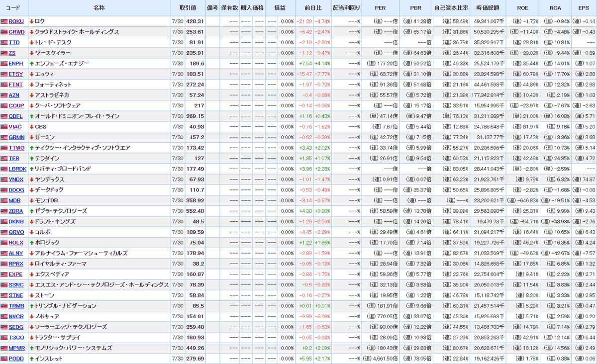Open the ROKU ticker link

[x=16, y=21]
